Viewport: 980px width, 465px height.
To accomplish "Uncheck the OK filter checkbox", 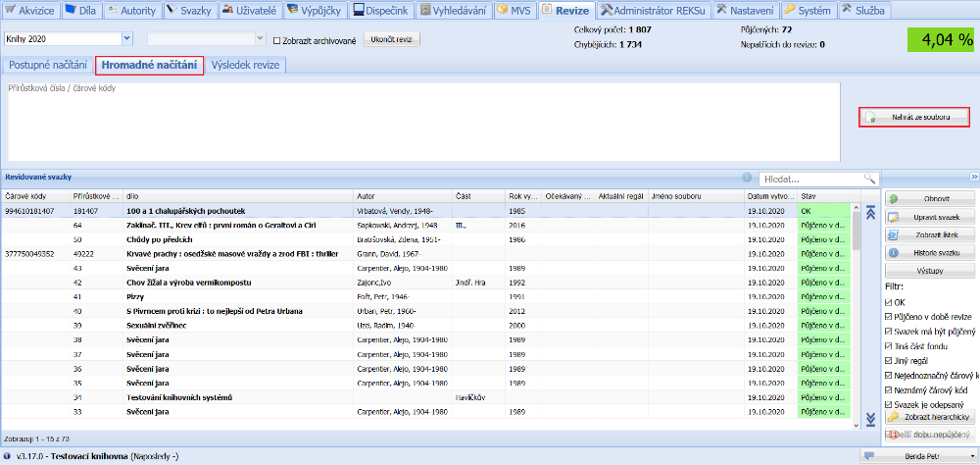I will click(888, 302).
